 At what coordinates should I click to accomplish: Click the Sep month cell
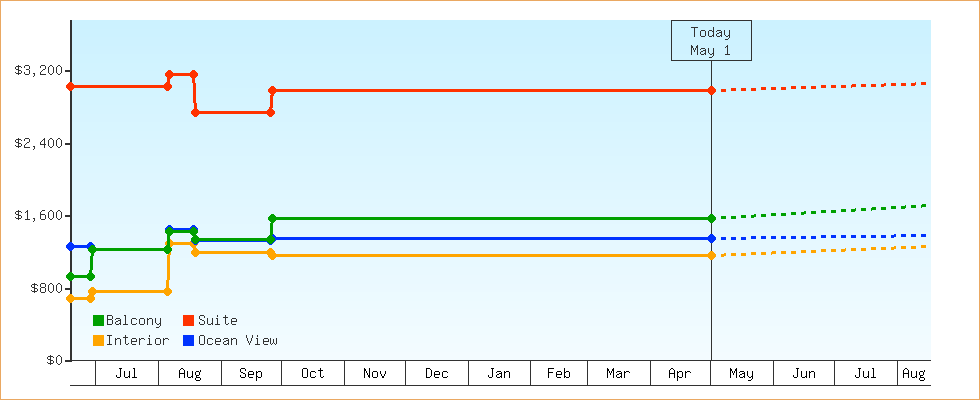click(251, 373)
